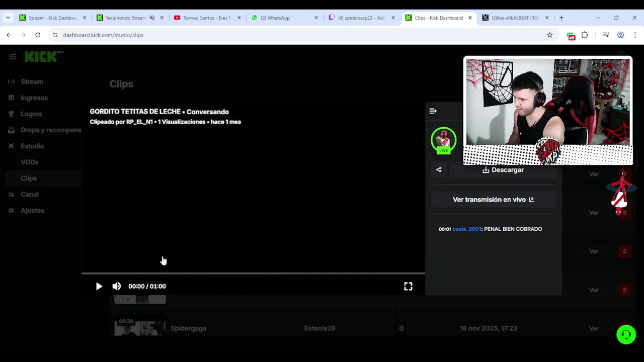Open Ver transmisión en vivo
This screenshot has width=644, height=362.
[x=493, y=200]
